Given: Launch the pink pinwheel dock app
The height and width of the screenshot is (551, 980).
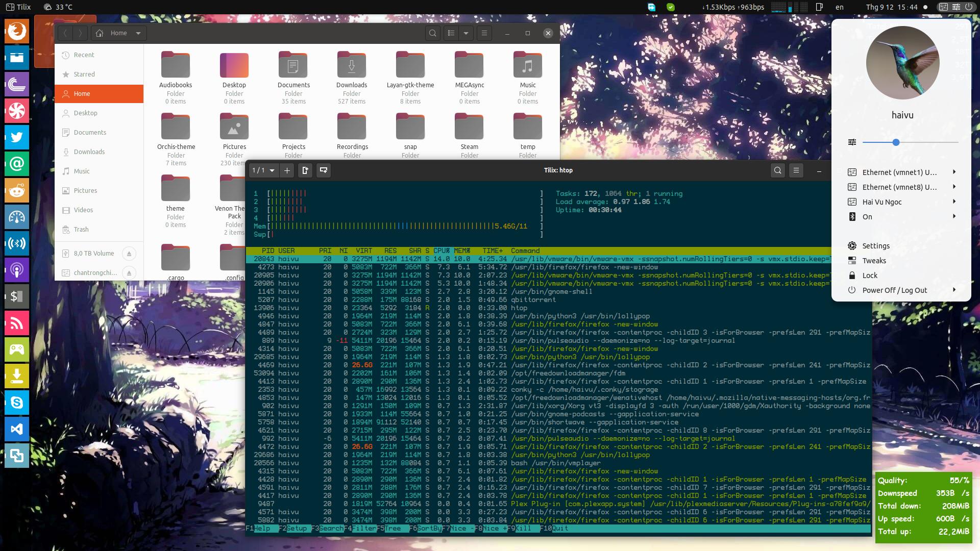Looking at the screenshot, I should click(x=17, y=111).
